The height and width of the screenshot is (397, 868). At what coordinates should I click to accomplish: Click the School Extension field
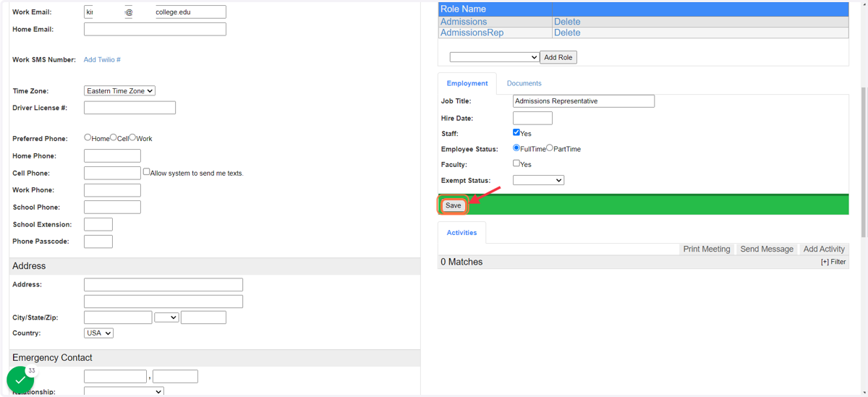point(98,224)
